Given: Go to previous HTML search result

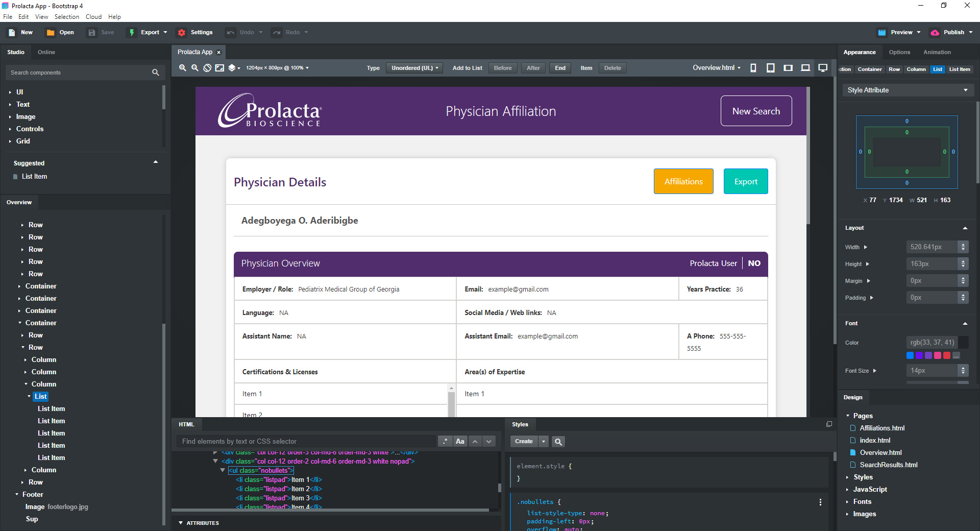Looking at the screenshot, I should coord(475,442).
